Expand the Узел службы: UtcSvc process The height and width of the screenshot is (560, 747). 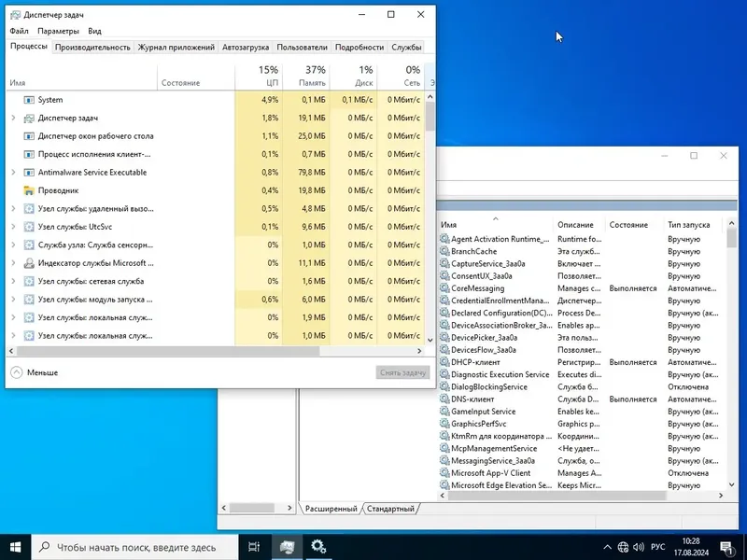(11, 226)
